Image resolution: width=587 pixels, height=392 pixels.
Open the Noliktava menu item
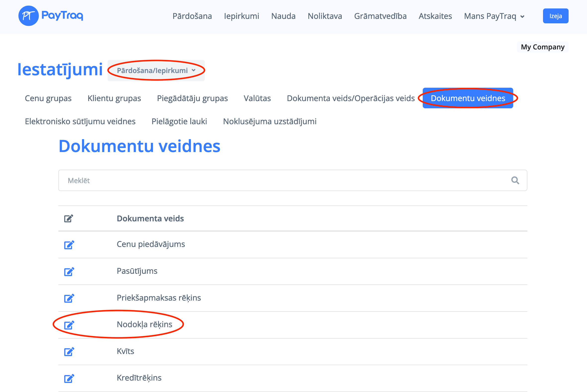coord(325,16)
